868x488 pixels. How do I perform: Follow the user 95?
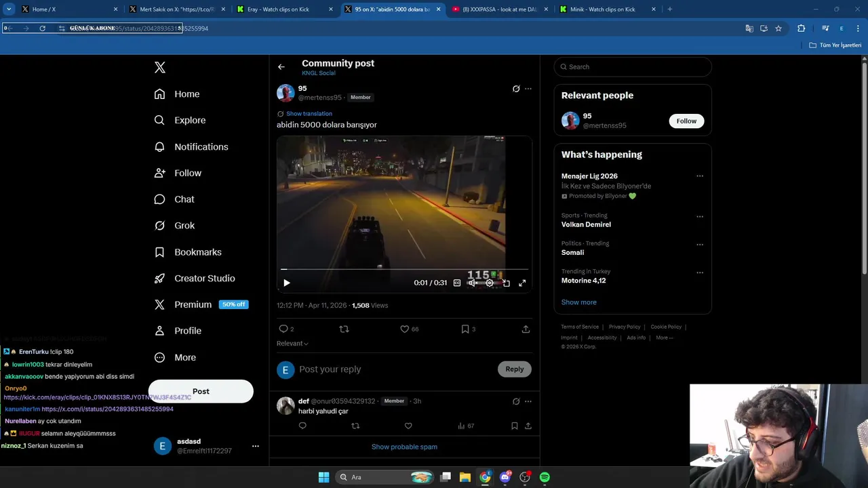(x=686, y=121)
